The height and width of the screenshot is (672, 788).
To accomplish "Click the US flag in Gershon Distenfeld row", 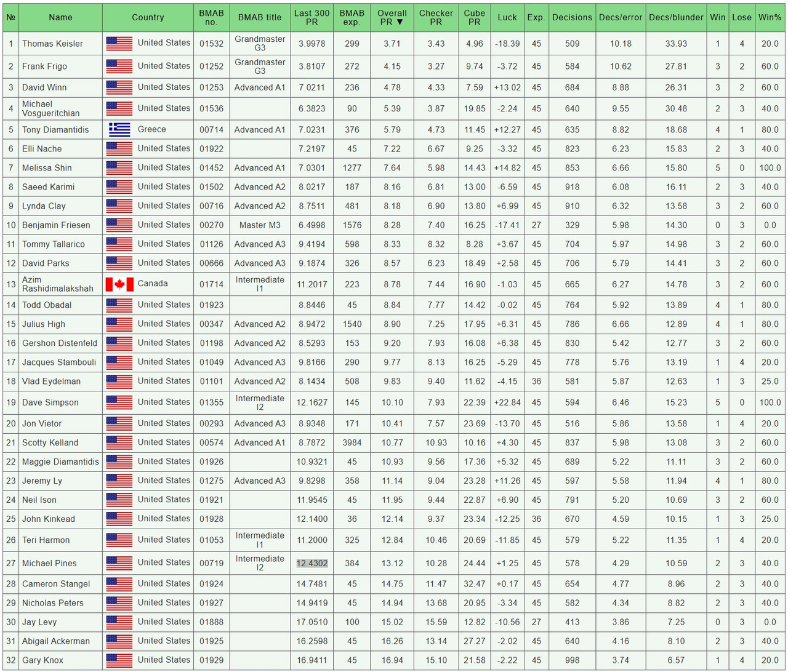I will tap(119, 343).
